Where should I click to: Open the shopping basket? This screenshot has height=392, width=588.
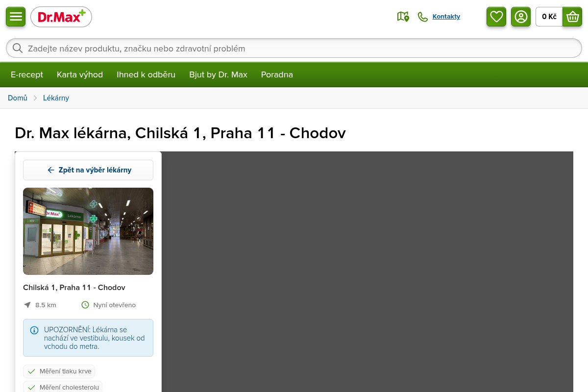572,17
